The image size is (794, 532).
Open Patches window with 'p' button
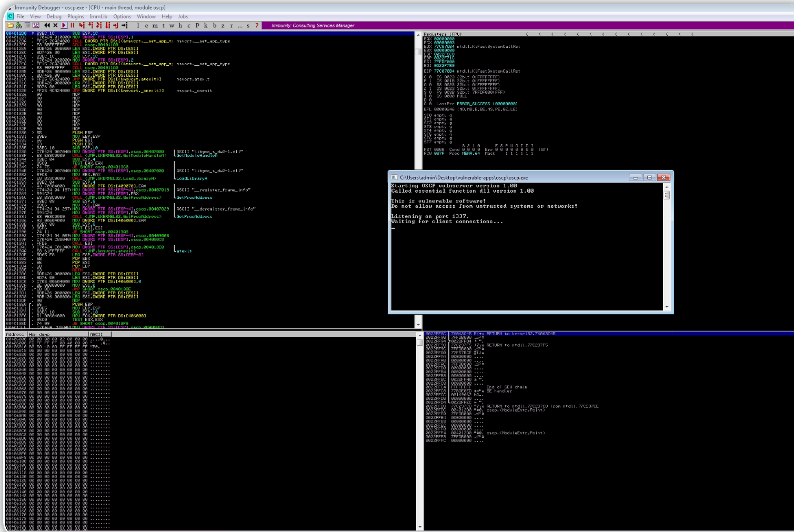coord(197,25)
